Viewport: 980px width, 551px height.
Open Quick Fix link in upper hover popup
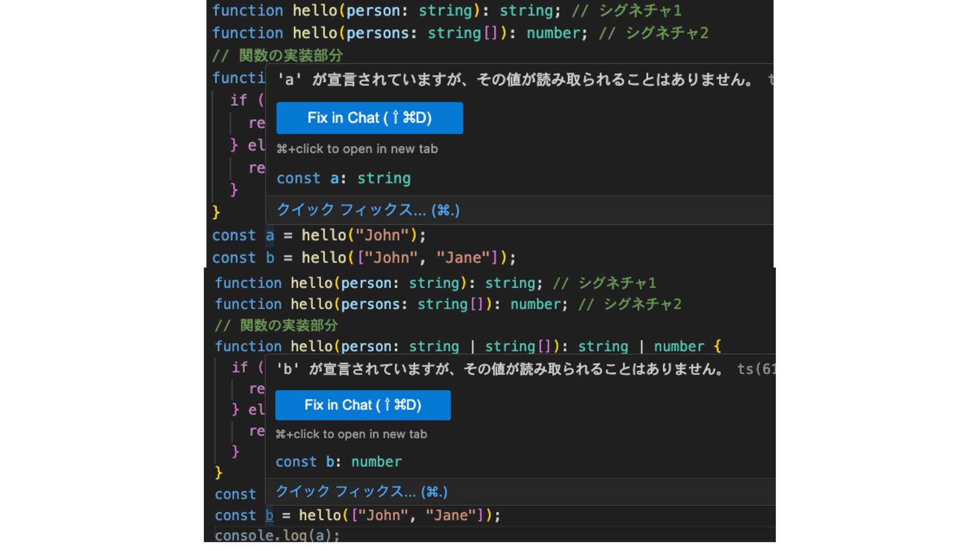367,210
